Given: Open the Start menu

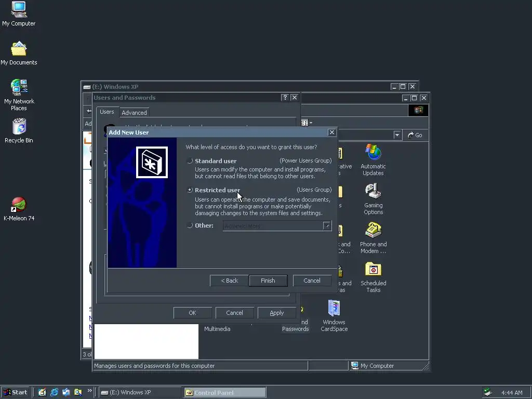Looking at the screenshot, I should (x=15, y=393).
